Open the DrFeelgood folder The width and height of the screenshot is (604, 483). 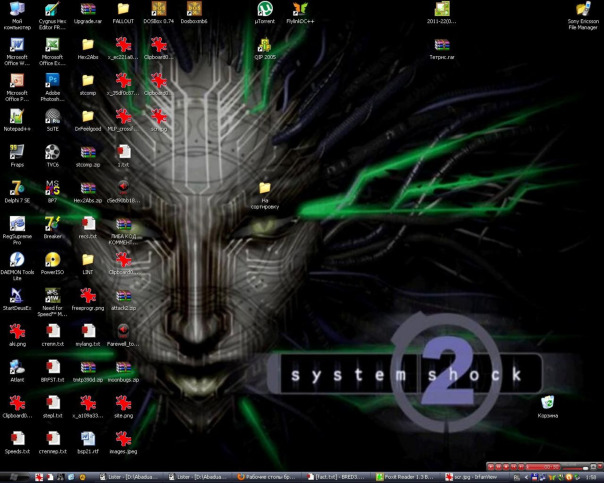point(88,120)
